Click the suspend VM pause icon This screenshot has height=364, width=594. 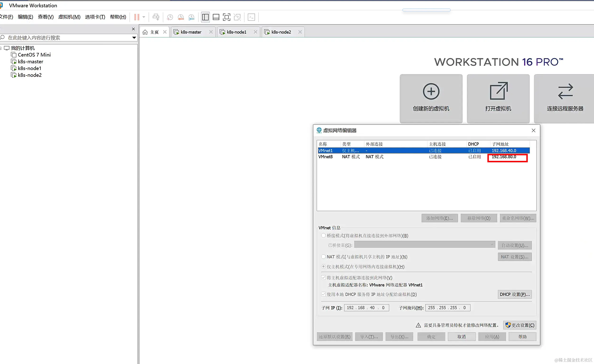pyautogui.click(x=136, y=17)
